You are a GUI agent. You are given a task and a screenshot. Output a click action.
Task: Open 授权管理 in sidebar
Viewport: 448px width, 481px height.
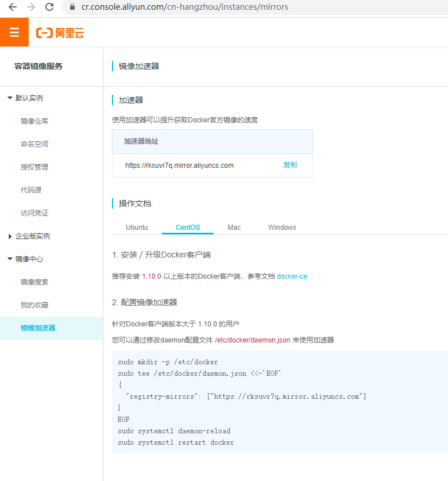point(34,167)
